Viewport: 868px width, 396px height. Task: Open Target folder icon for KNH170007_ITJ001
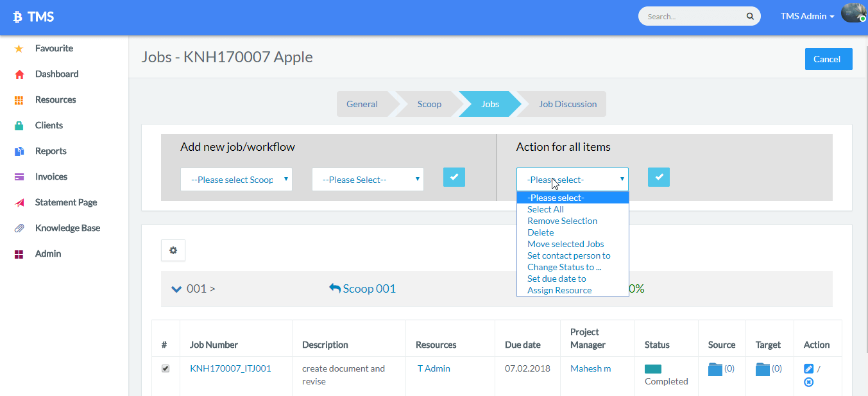click(762, 369)
